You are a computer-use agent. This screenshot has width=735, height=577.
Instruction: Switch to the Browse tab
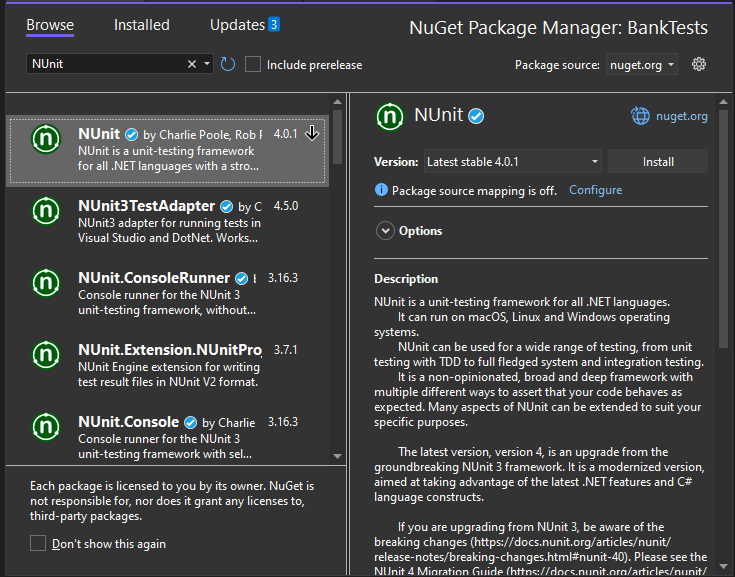click(50, 25)
